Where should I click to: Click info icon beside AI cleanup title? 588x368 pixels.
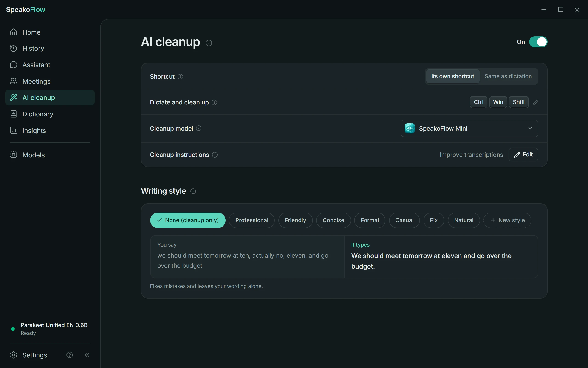point(209,43)
